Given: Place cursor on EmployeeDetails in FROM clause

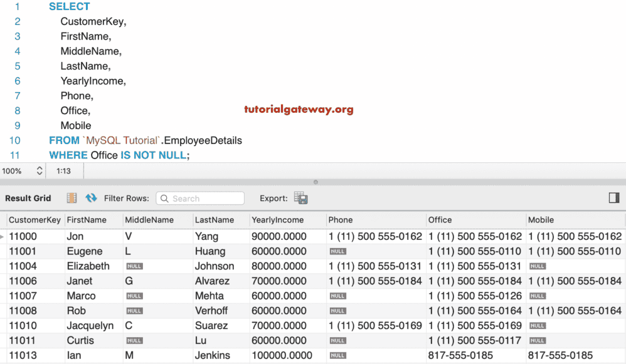Looking at the screenshot, I should [x=203, y=140].
